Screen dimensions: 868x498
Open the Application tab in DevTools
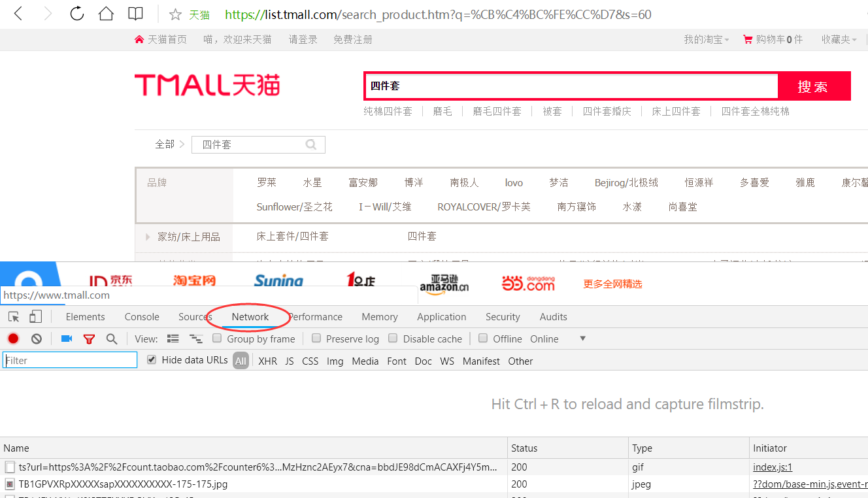(x=441, y=317)
